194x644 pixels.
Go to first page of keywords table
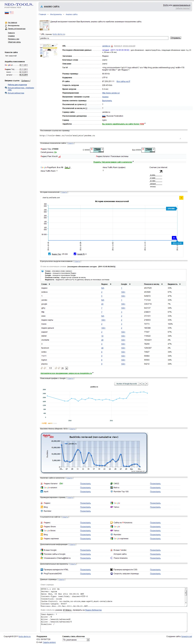click(42, 368)
